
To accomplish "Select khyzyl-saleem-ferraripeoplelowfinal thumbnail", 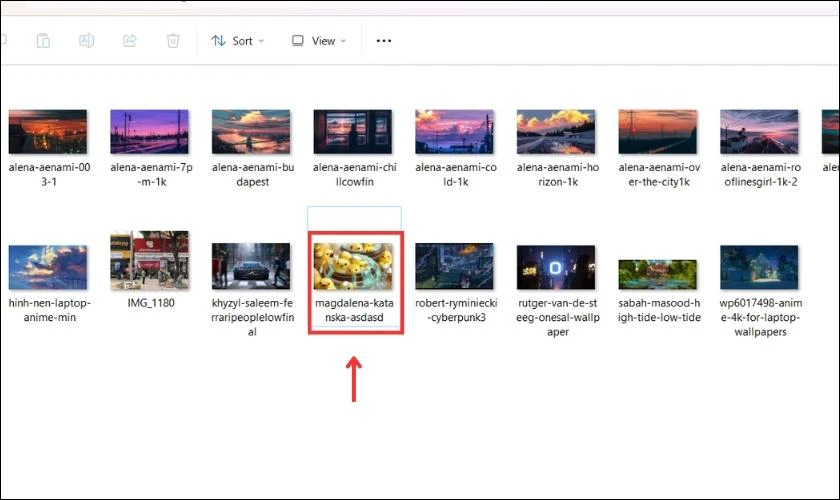I will click(251, 266).
